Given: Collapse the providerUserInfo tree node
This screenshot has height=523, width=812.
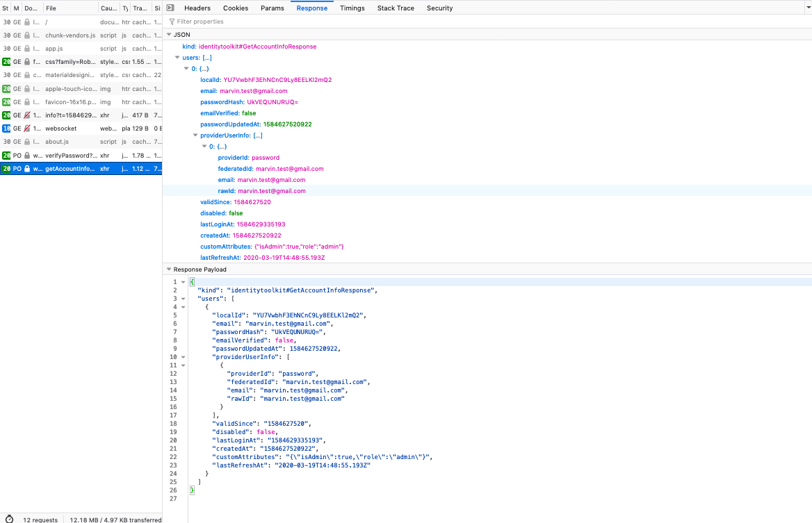Looking at the screenshot, I should [194, 135].
